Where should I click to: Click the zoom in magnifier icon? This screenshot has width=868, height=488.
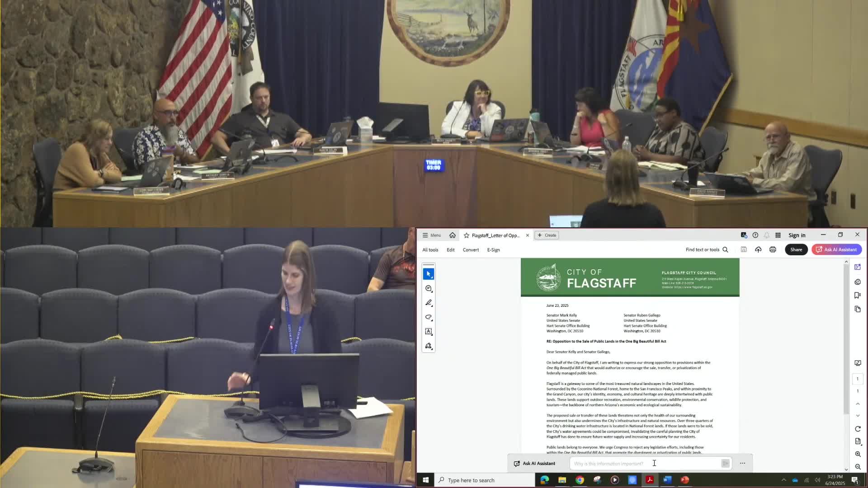[x=858, y=454]
